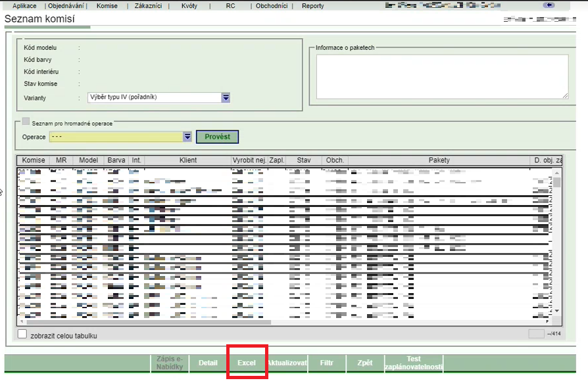Image resolution: width=588 pixels, height=389 pixels.
Task: Sort by the Klient column header
Action: coord(187,160)
